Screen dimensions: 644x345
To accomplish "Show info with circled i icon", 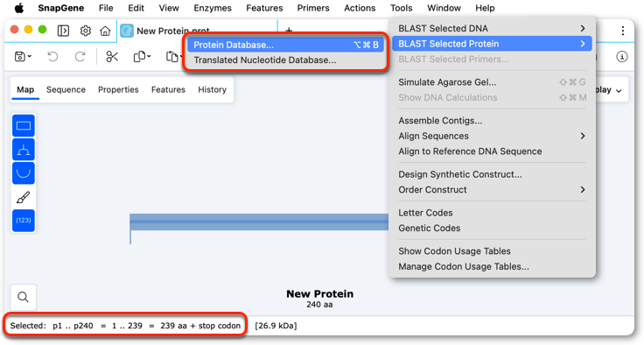I will (622, 57).
